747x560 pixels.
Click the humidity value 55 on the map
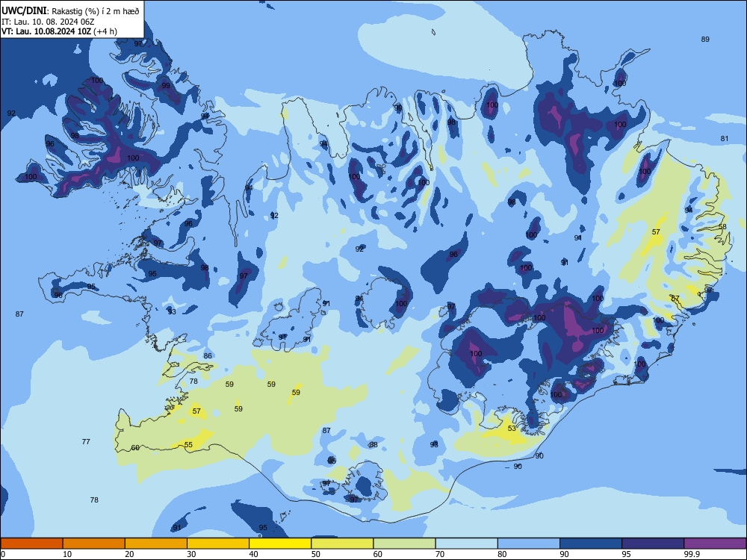[x=189, y=445]
